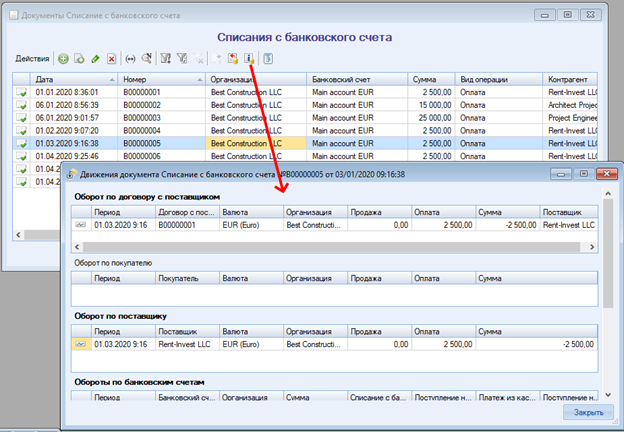Click the first funnel filter icon
Viewport: 624px width, 432px height.
[166, 59]
